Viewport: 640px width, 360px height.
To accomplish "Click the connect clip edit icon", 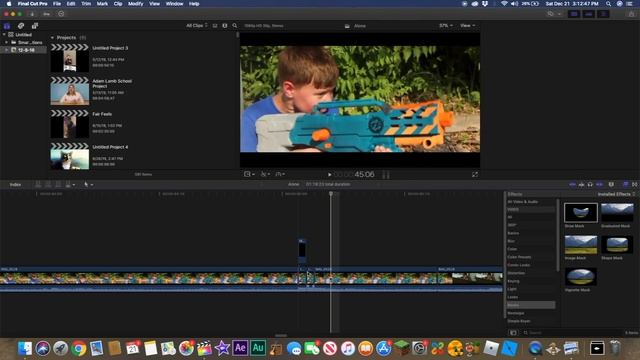I will tap(38, 184).
